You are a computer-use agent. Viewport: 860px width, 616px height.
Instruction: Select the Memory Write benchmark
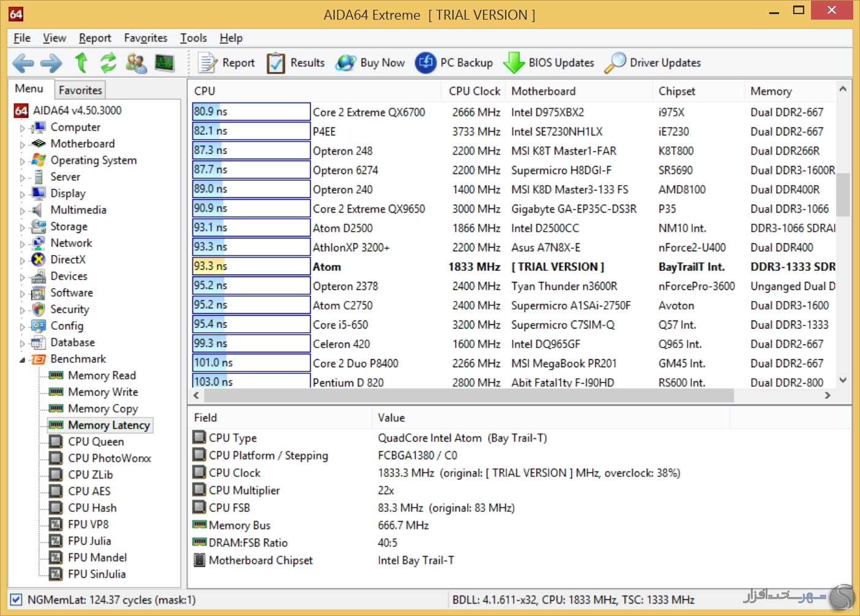pyautogui.click(x=103, y=392)
